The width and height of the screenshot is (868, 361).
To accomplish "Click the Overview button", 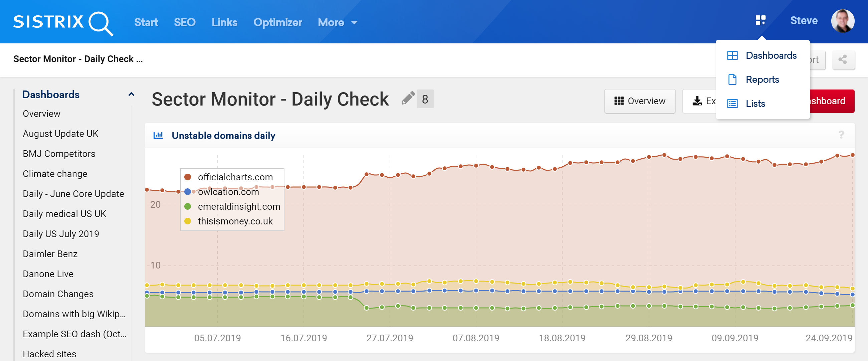I will tap(640, 101).
